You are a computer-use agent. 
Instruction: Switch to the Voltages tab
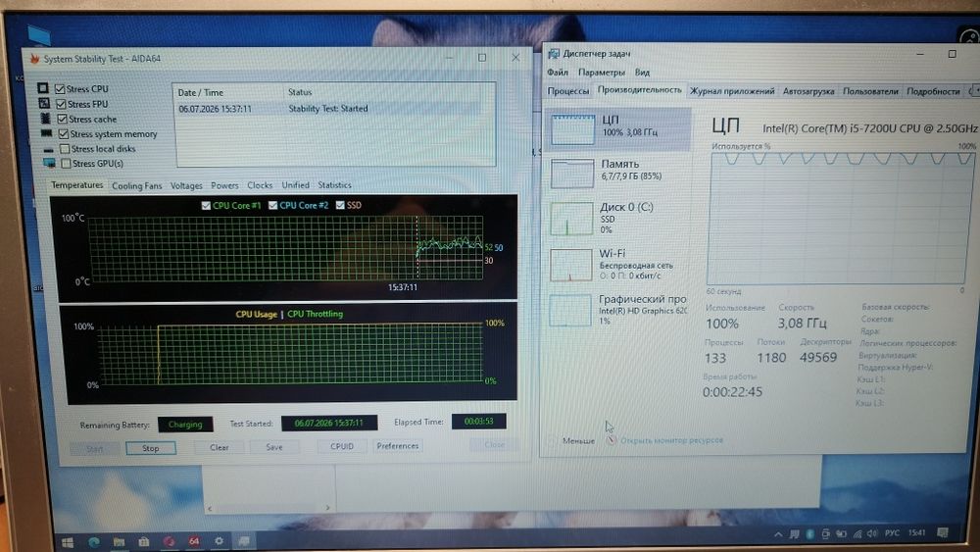coord(186,185)
